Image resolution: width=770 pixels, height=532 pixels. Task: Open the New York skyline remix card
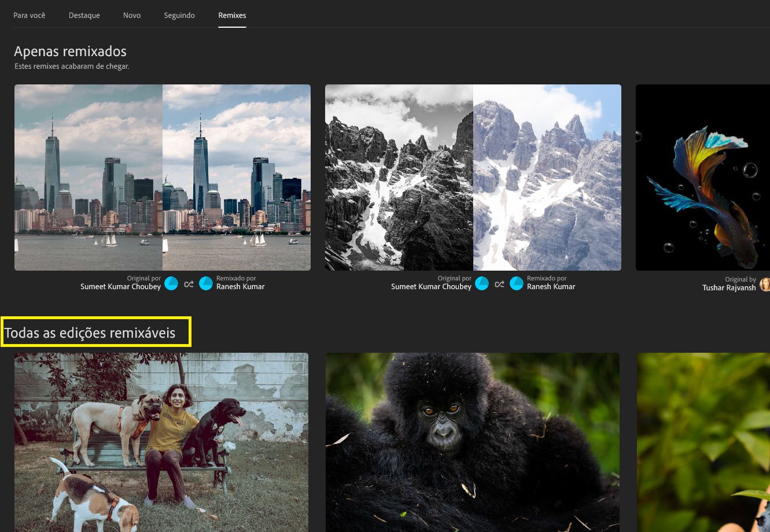[163, 178]
